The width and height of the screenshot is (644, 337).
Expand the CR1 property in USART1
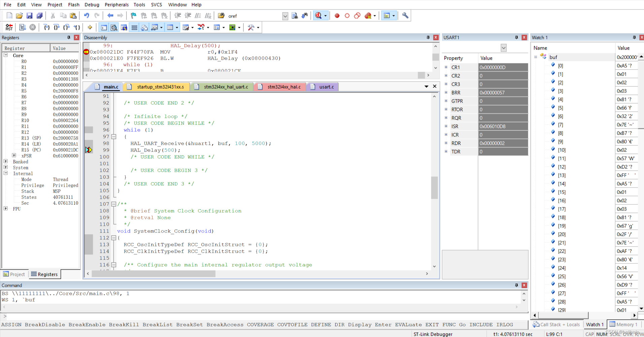[x=446, y=67]
